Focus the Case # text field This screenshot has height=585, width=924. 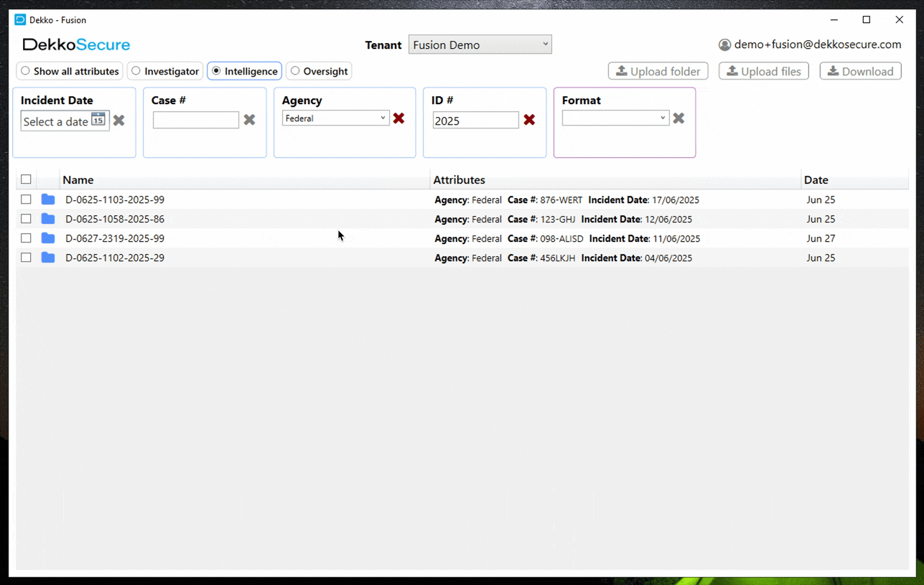tap(196, 120)
